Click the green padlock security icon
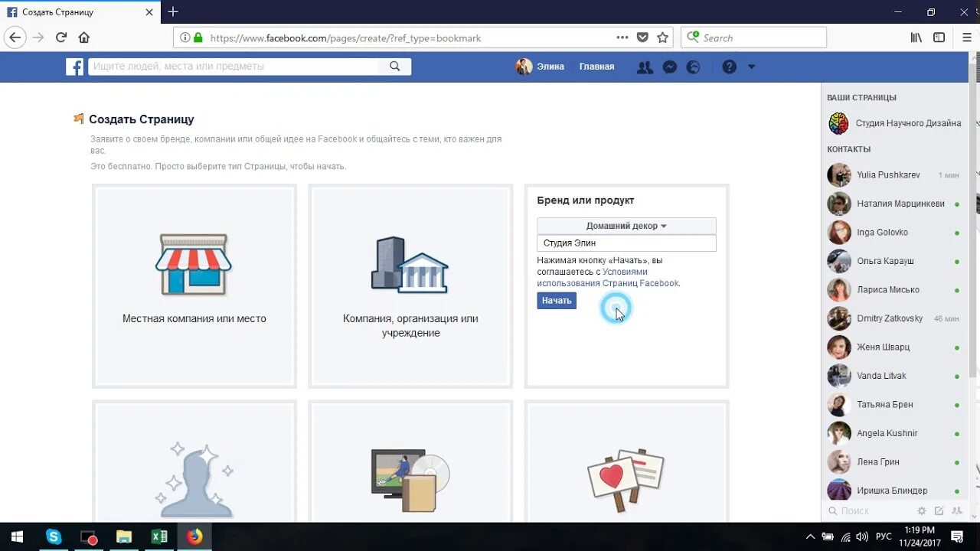Image resolution: width=980 pixels, height=551 pixels. click(x=198, y=37)
